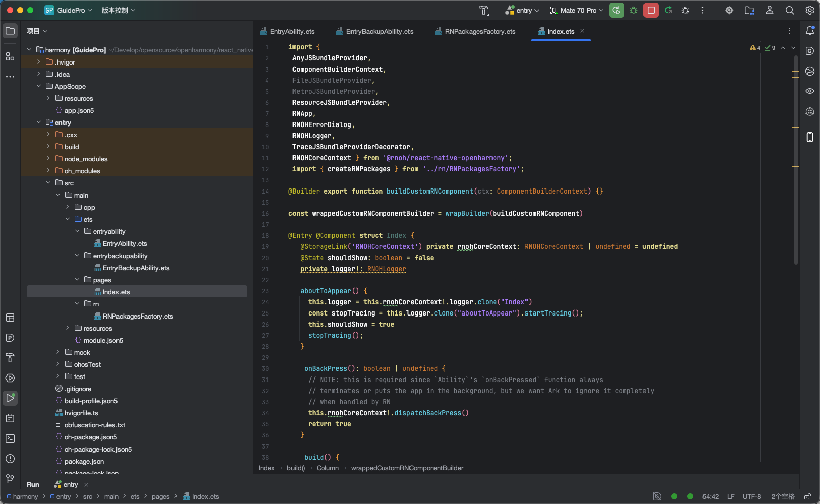Screen dimensions: 820x504
Task: Open Settings gear icon
Action: (x=810, y=10)
